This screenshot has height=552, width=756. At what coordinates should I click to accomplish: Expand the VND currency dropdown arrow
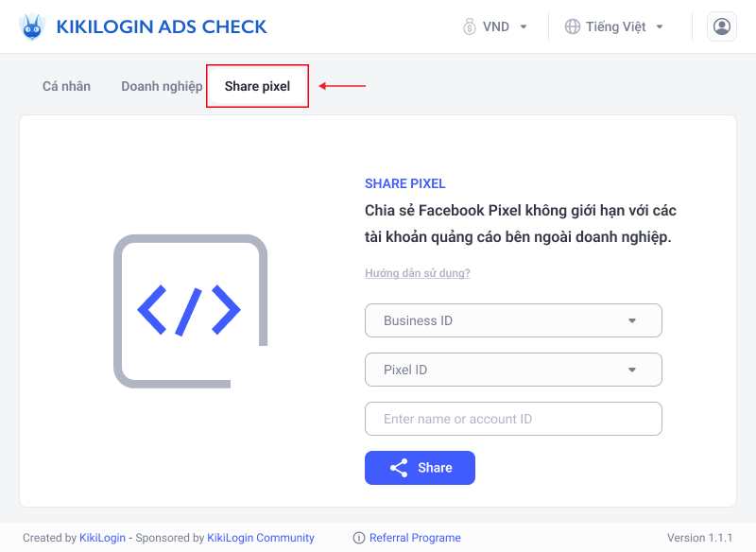tap(524, 27)
